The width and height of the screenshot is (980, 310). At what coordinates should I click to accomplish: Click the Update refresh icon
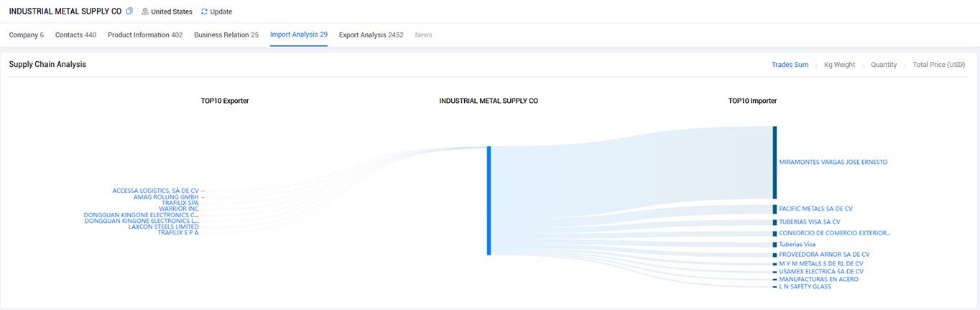click(204, 12)
